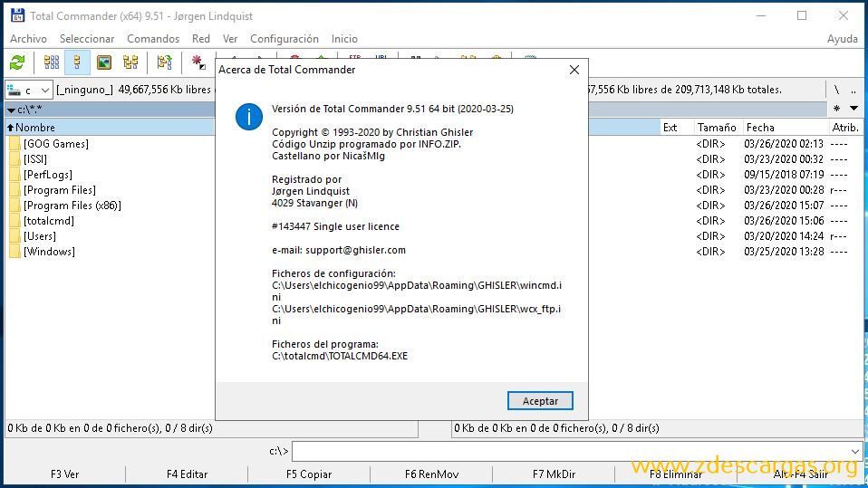868x488 pixels.
Task: Open the Inicio menu
Action: 344,39
